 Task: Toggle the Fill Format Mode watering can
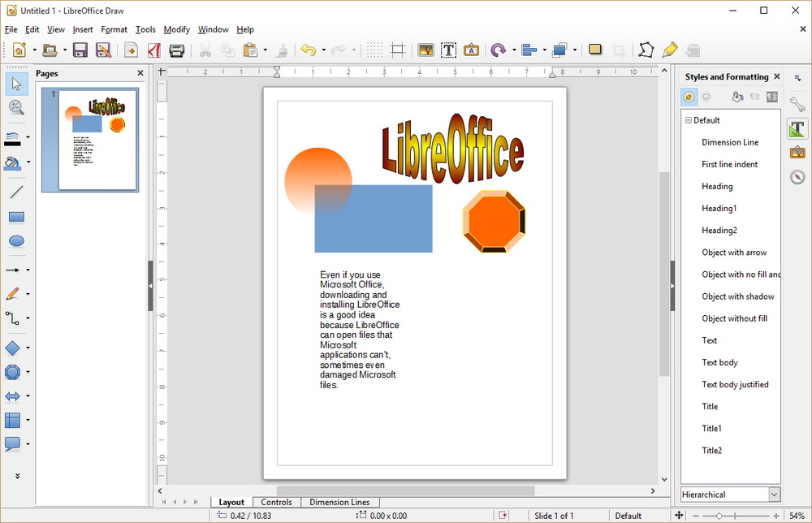[737, 97]
